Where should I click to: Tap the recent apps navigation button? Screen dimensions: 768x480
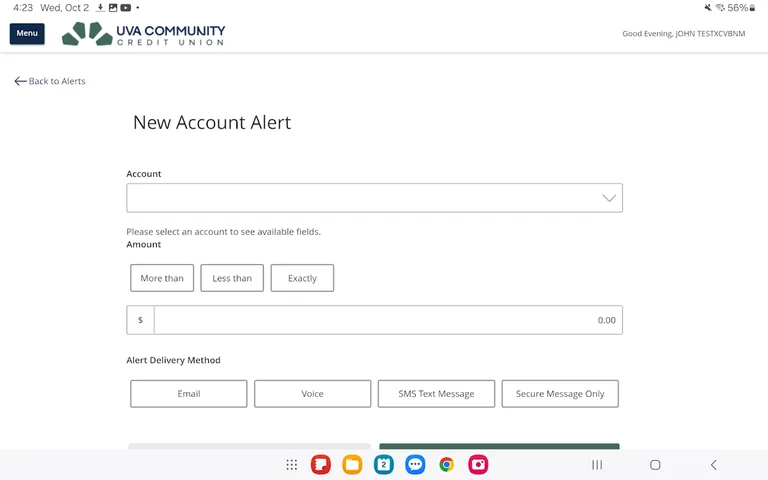[x=597, y=464]
